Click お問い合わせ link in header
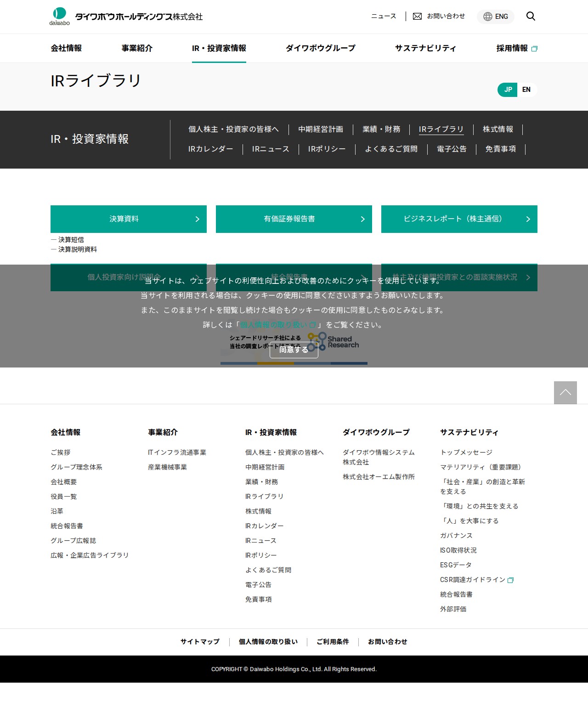Screen dimensions: 588x718 [439, 16]
